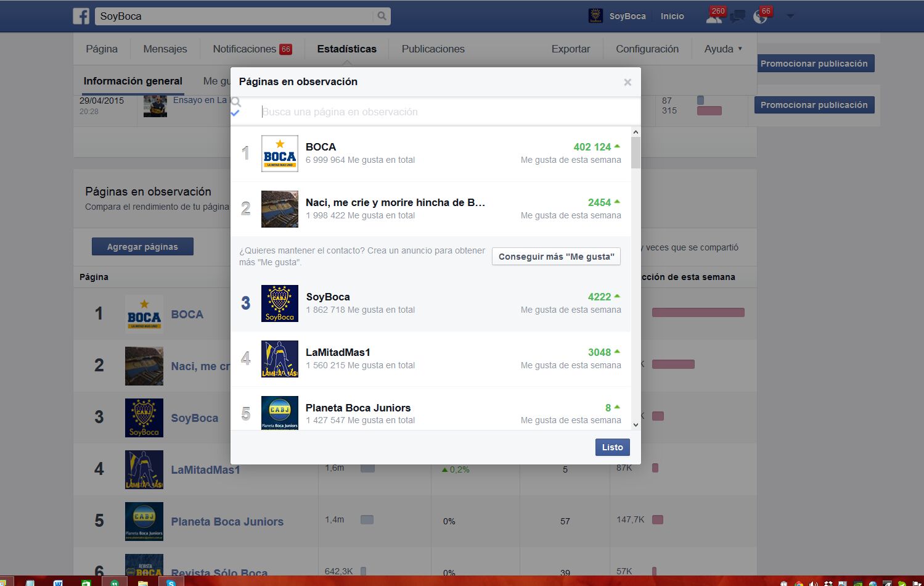Open the SoyBoca link in background table
Viewport: 924px width, 586px height.
(194, 418)
